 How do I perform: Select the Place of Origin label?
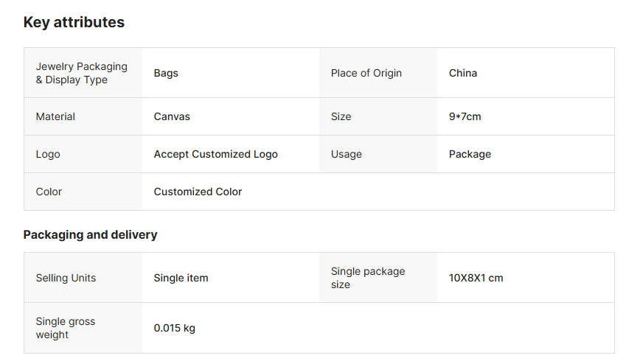pos(366,73)
